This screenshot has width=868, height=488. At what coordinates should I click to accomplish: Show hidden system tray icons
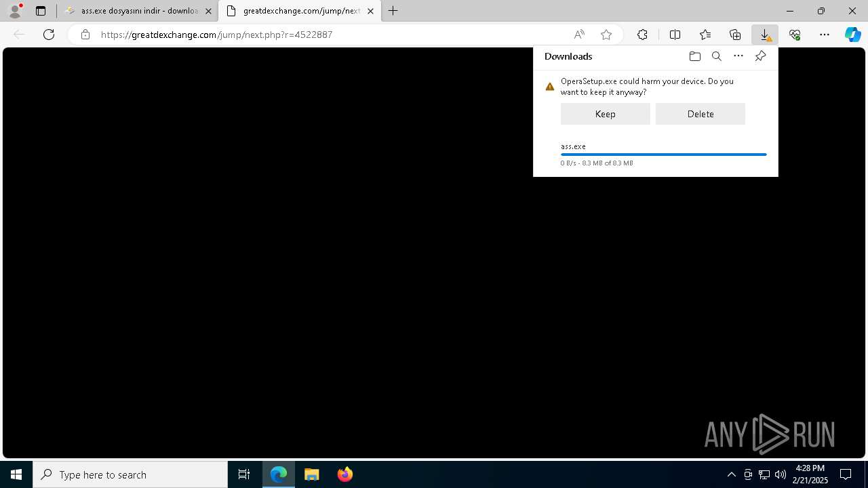[x=731, y=474]
